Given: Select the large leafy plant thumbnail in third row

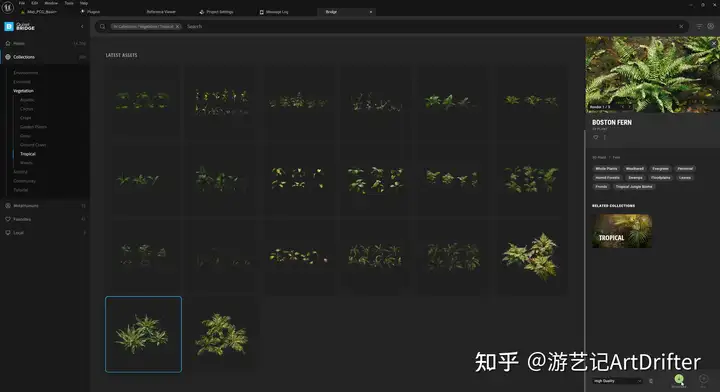Looking at the screenshot, I should pyautogui.click(x=530, y=256).
